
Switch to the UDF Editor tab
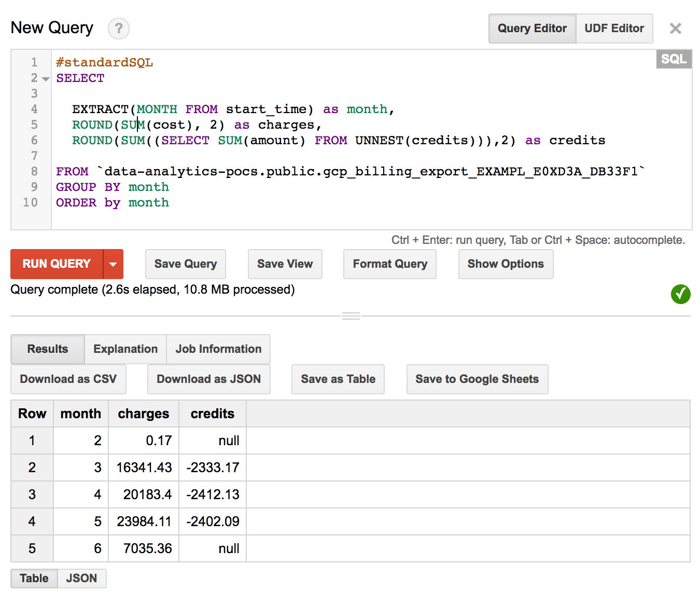click(x=614, y=29)
